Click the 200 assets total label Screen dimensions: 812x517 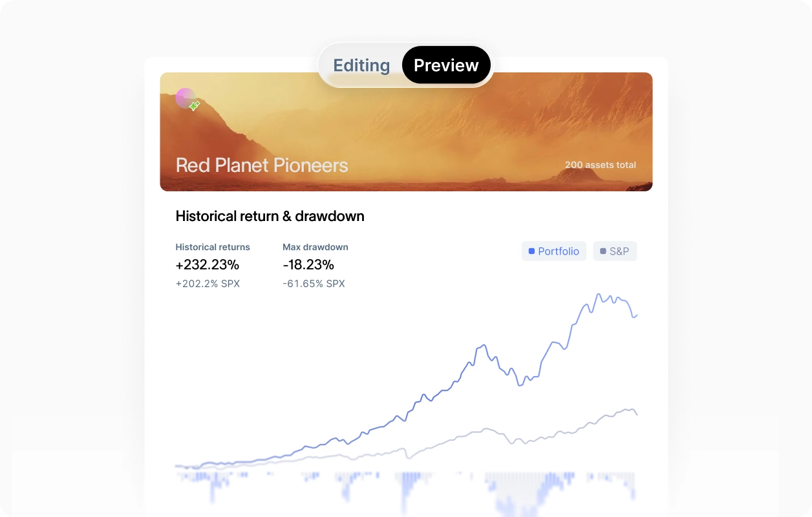coord(600,165)
